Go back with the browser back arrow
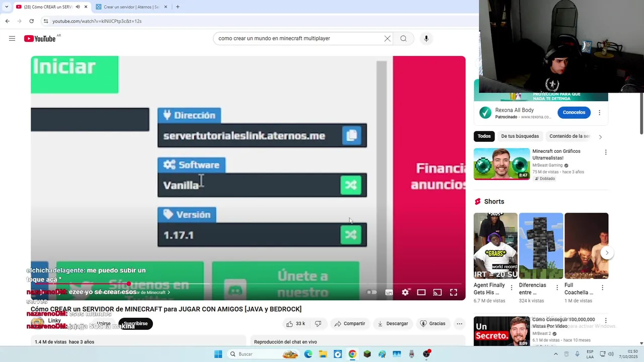Screen dimensions: 644x362 [x=7, y=21]
